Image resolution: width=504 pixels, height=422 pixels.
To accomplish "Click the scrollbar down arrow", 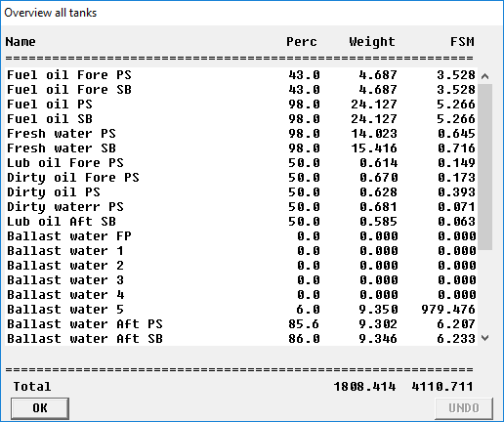I will (484, 338).
